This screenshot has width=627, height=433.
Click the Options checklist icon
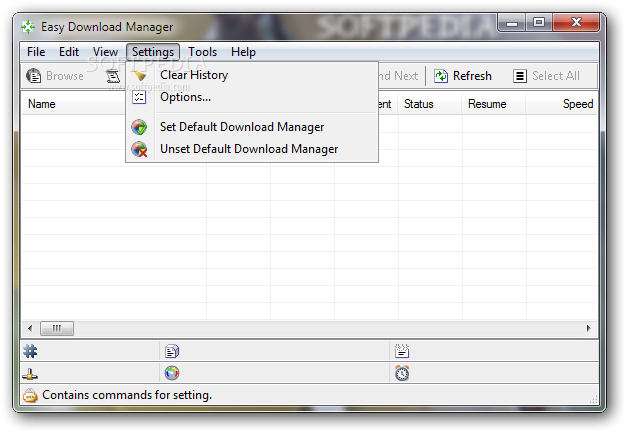pos(139,97)
